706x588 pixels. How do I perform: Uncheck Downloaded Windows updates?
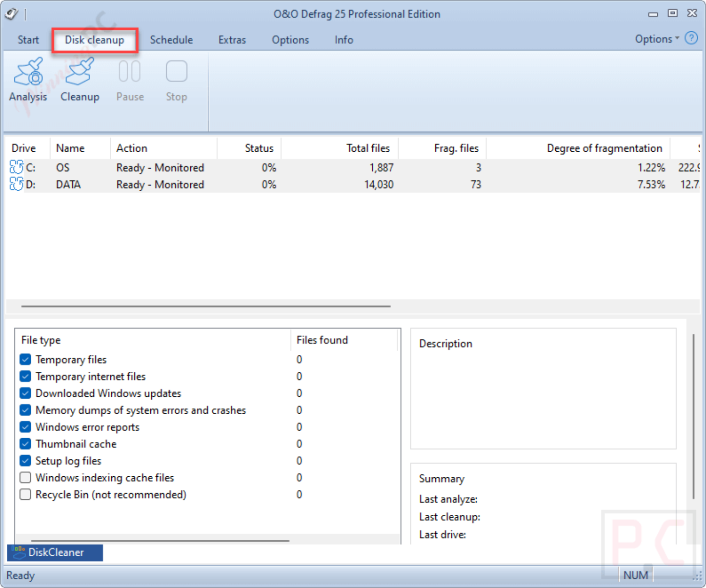(x=26, y=393)
